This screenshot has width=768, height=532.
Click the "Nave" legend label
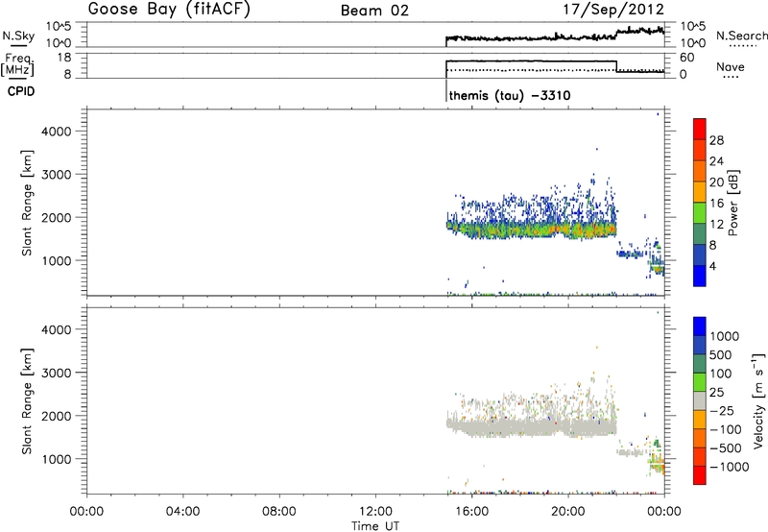coord(731,66)
